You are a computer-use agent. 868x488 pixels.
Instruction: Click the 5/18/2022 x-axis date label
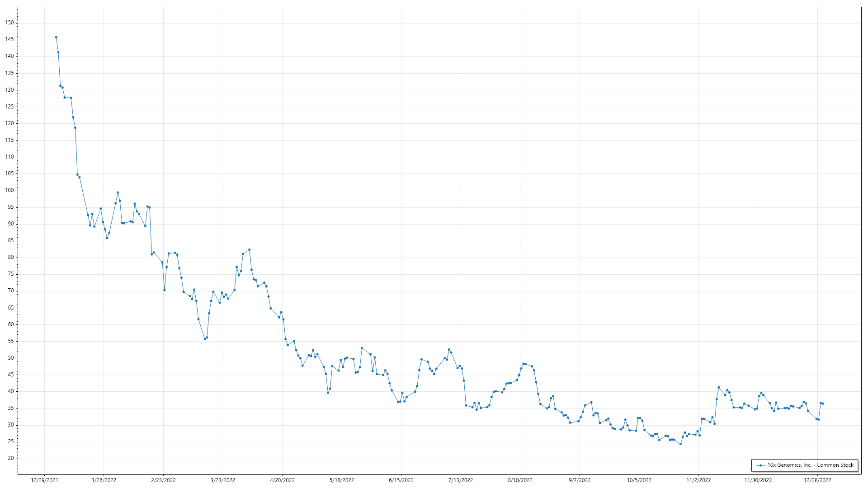[x=342, y=480]
